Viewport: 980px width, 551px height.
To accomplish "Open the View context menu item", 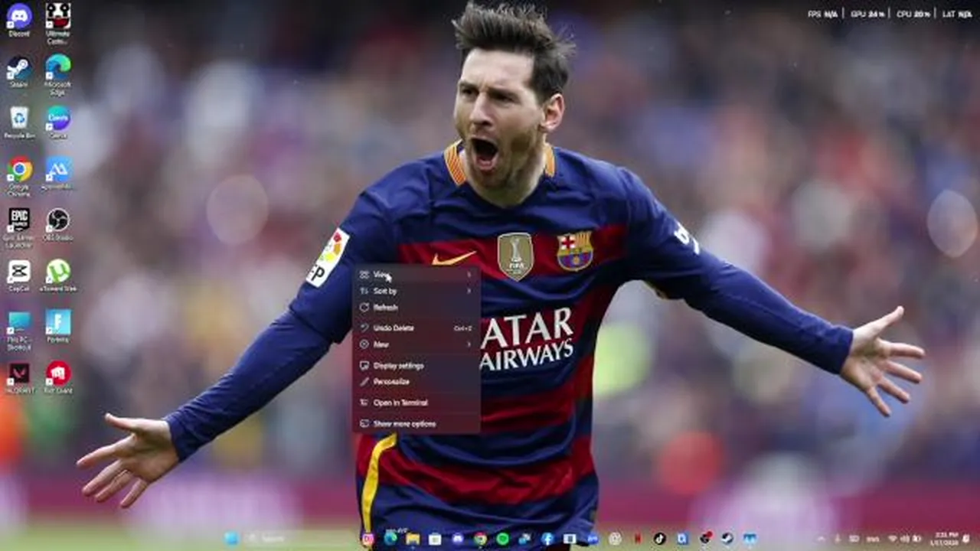I will tap(416, 275).
